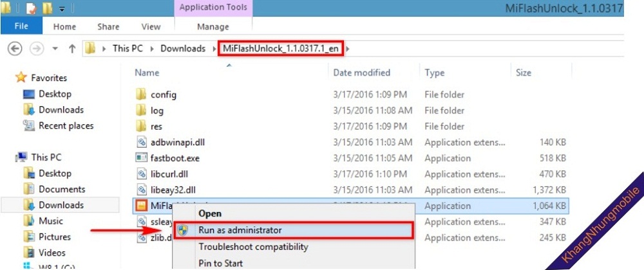Click the shield icon beside Run as administrator
Image resolution: width=644 pixels, height=270 pixels.
(x=183, y=230)
